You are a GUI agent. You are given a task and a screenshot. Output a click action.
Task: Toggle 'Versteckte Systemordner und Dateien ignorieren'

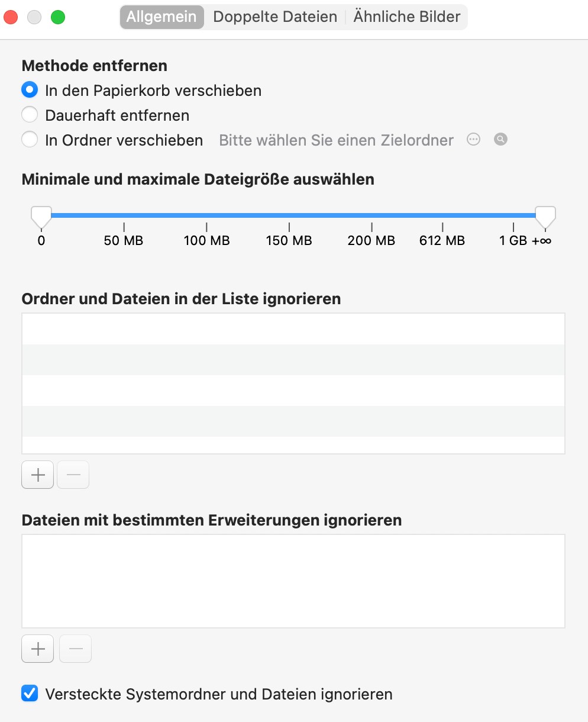coord(30,694)
